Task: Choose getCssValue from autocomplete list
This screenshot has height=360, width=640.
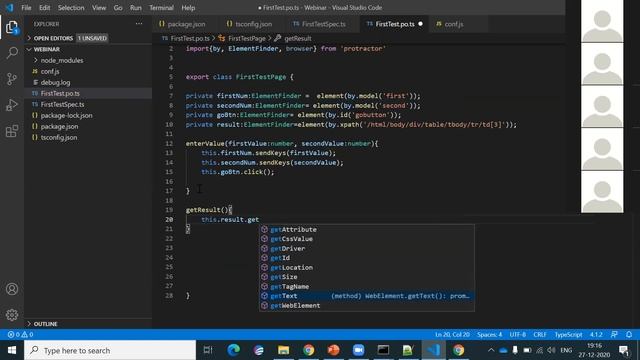Action: click(367, 239)
